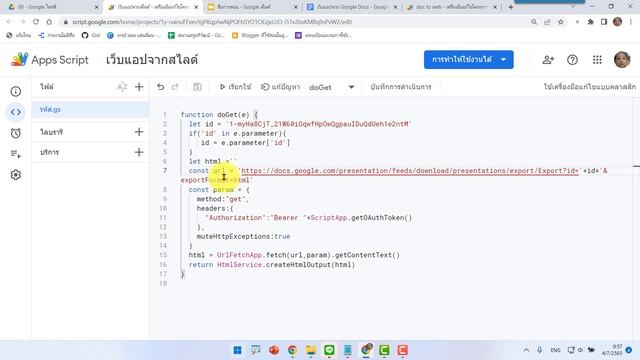Click the Libraries section label
Screen dimensions: 640x360
pos(51,132)
